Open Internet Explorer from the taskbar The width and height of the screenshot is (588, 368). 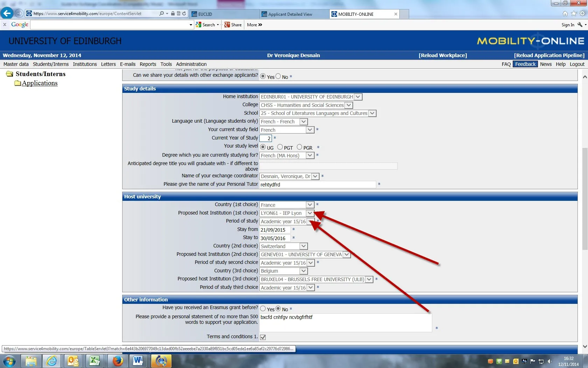pyautogui.click(x=52, y=361)
